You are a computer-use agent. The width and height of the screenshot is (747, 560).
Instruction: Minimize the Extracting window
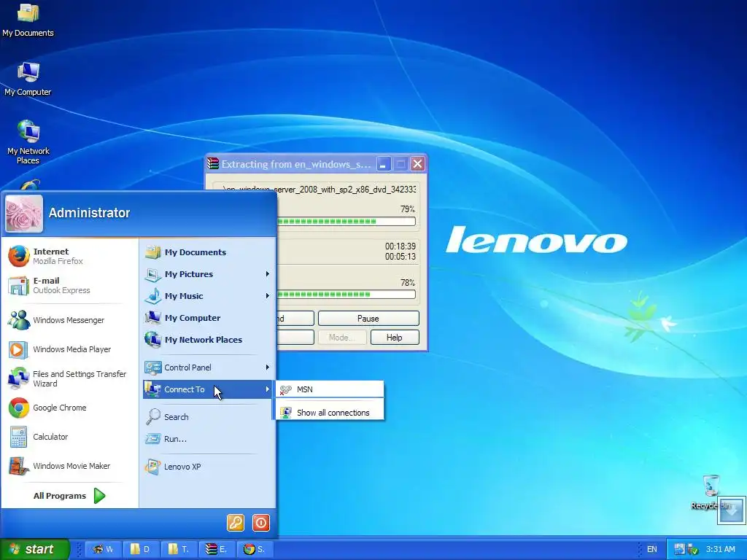pos(384,164)
